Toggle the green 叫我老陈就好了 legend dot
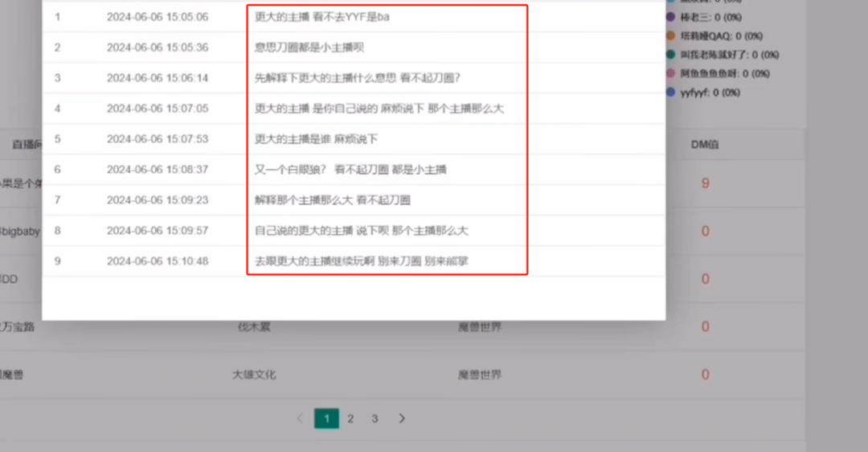868x452 pixels. (x=670, y=54)
